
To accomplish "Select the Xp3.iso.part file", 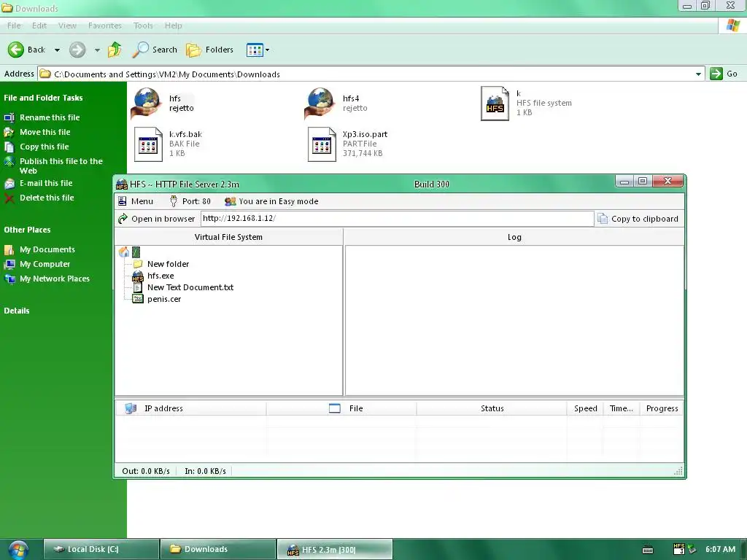I will click(347, 144).
